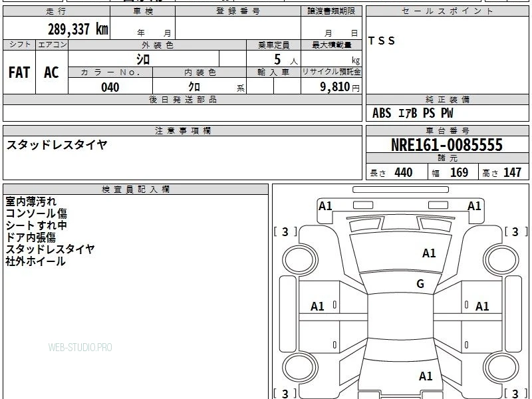532x399 pixels.
Task: Select the height value 高さ 147
Action: (502, 173)
